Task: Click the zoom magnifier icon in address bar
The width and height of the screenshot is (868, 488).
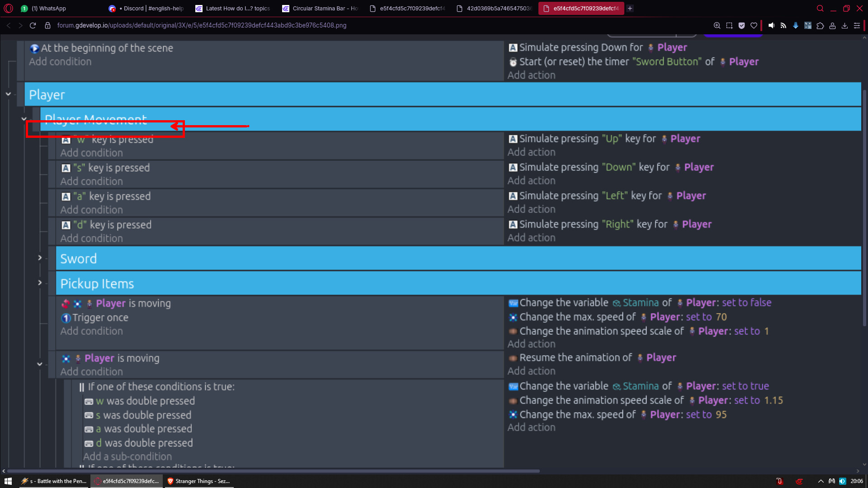Action: pyautogui.click(x=717, y=26)
